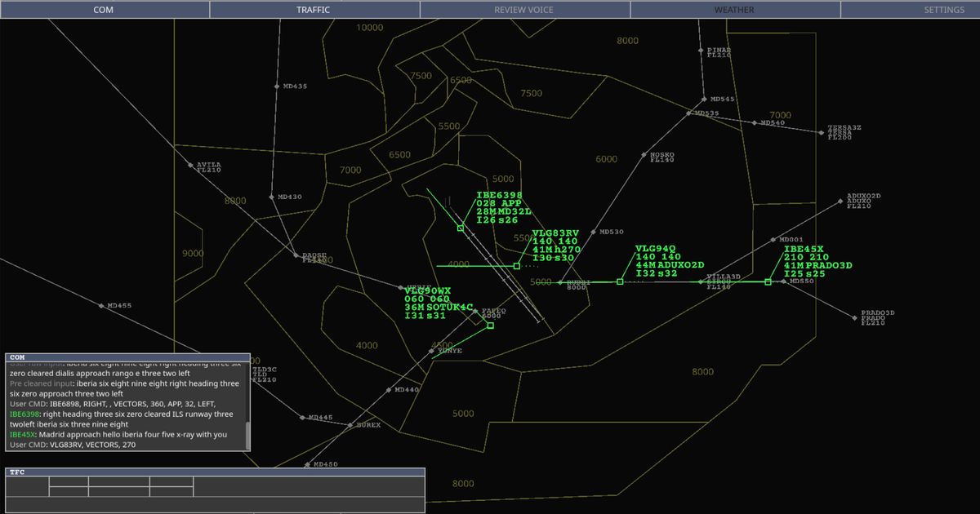Select the IBE45X aircraft target square
The height and width of the screenshot is (514, 980).
(768, 281)
